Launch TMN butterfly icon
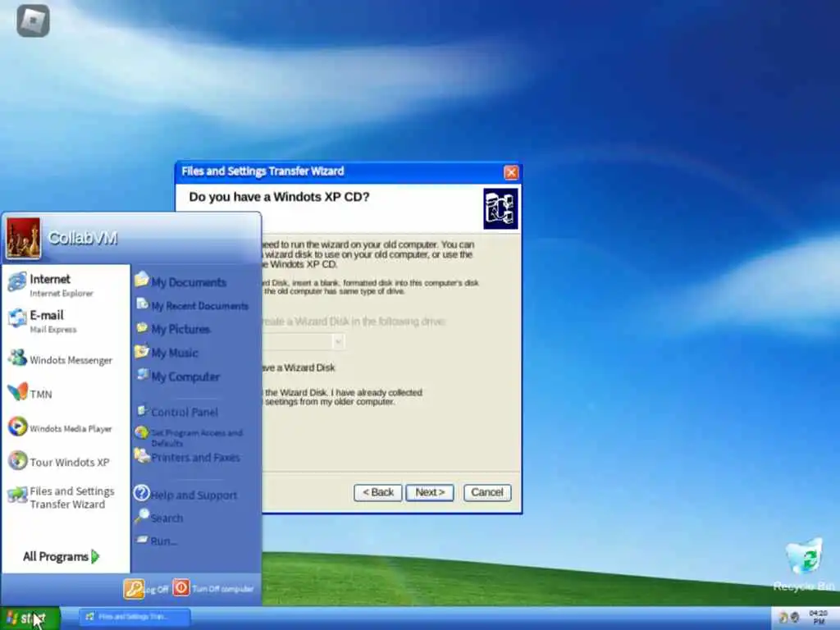Viewport: 840px width, 630px height. tap(17, 391)
